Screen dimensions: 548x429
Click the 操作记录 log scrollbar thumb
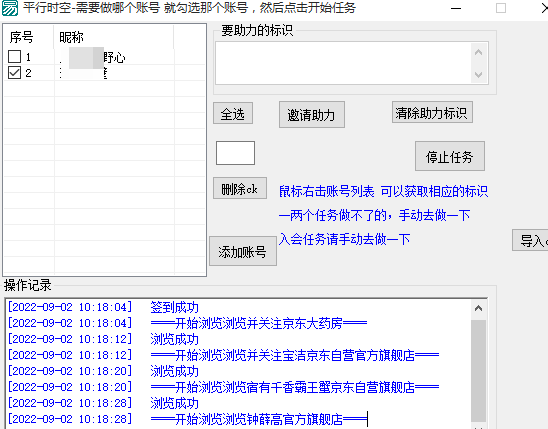pos(478,370)
